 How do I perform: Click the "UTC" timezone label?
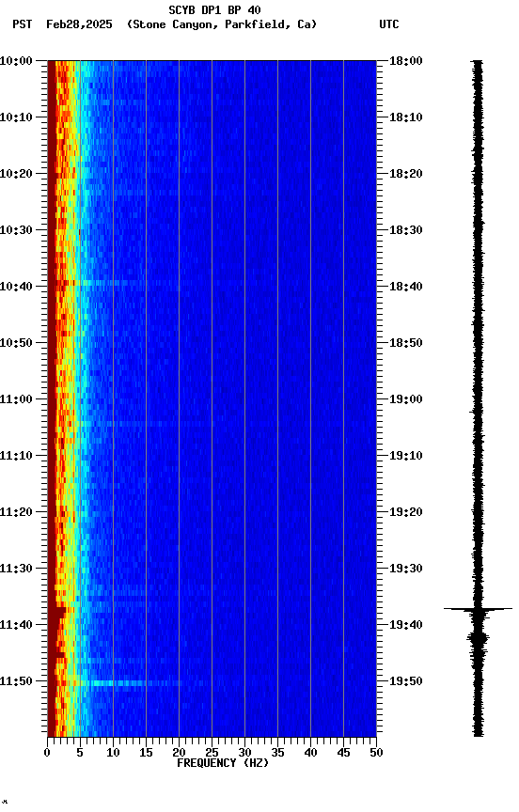click(389, 24)
